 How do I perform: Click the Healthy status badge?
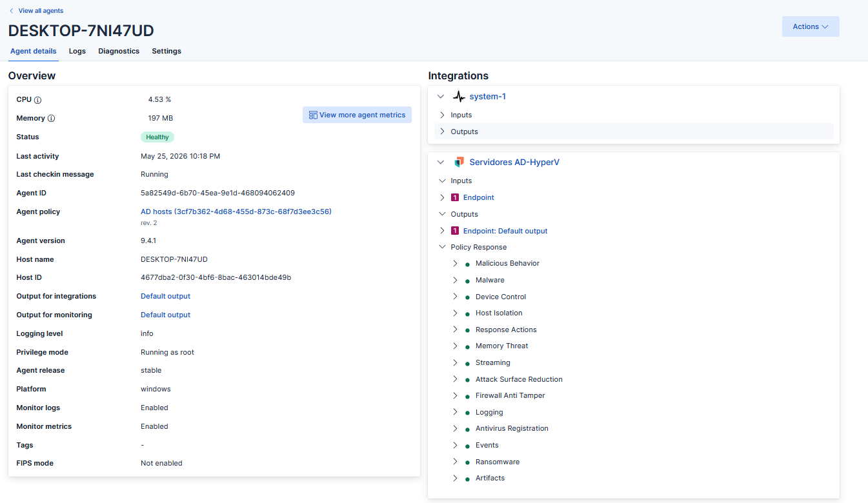pyautogui.click(x=157, y=137)
